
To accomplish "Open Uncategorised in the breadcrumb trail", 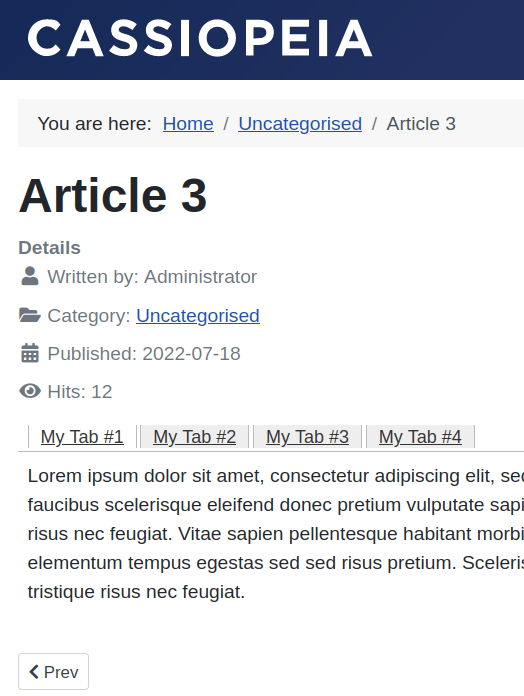I will (x=300, y=123).
